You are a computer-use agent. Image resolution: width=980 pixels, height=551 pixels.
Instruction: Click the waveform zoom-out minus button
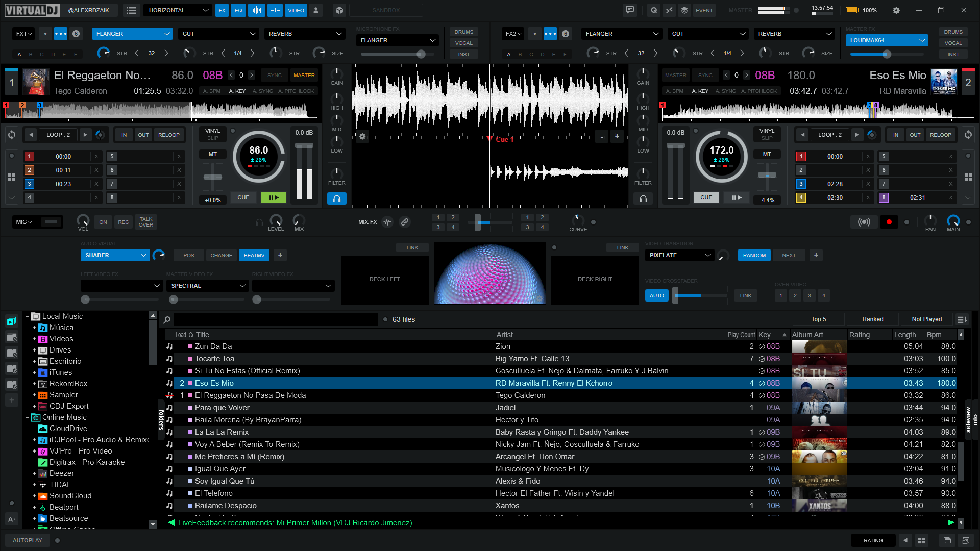[602, 136]
